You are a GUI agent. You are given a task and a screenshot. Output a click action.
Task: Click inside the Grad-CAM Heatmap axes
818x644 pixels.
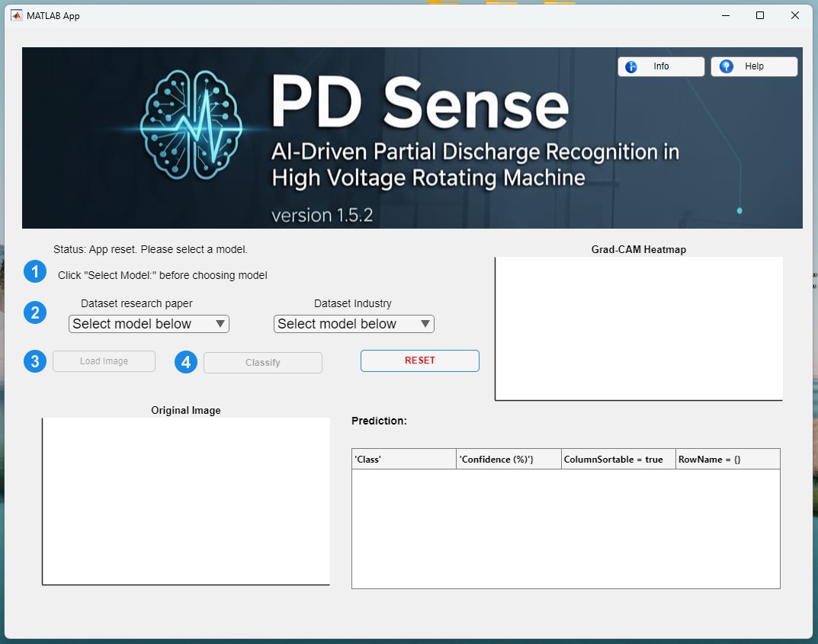coord(639,328)
